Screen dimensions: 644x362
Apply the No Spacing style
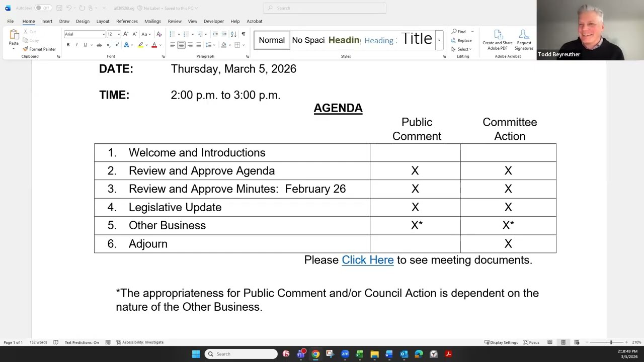point(308,40)
